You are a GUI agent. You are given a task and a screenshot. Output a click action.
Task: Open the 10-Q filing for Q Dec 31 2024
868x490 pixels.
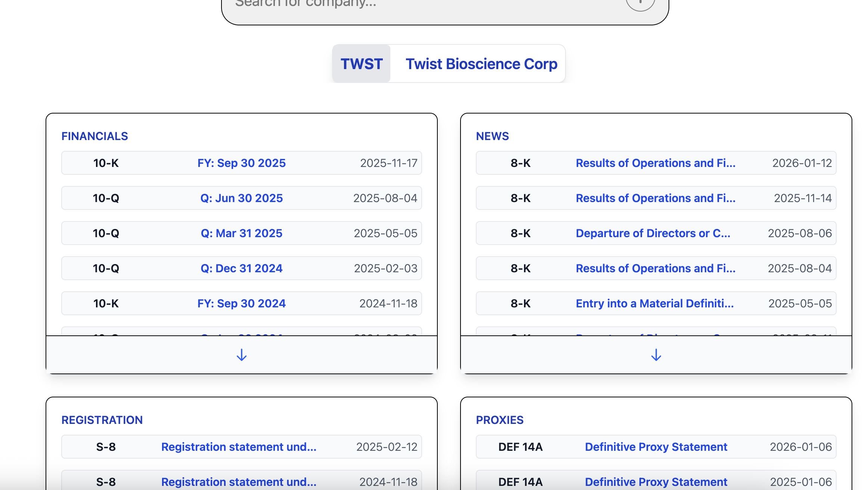point(241,268)
